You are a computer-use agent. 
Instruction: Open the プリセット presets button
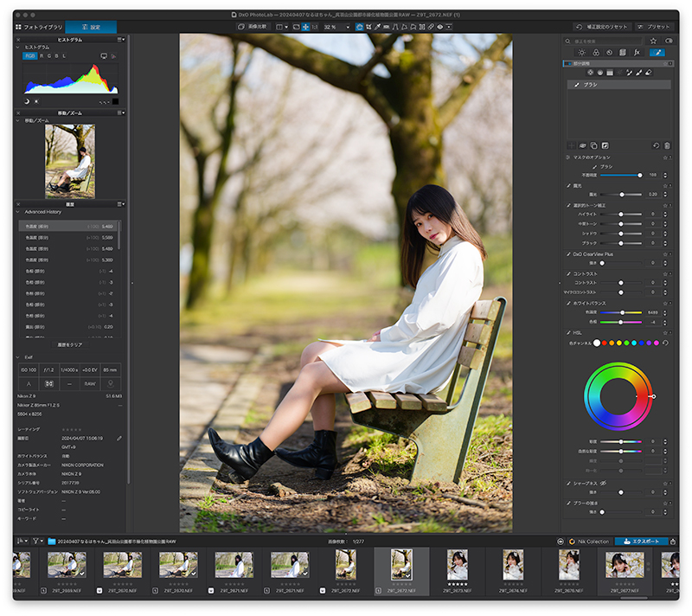tap(654, 27)
